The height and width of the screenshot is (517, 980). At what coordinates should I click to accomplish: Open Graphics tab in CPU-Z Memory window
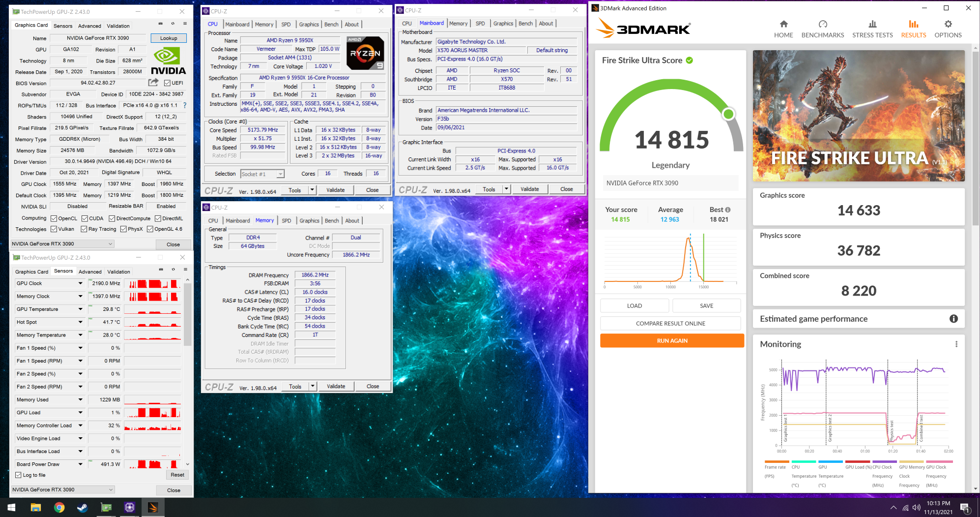click(x=309, y=221)
